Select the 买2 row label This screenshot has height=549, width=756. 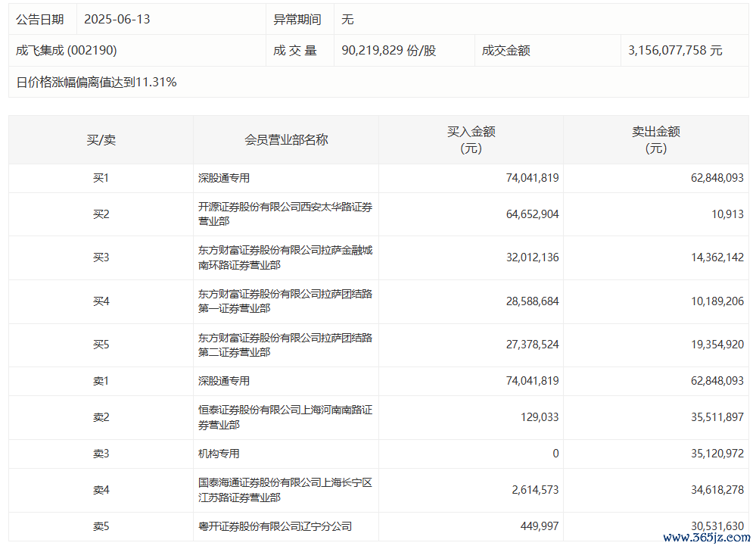tap(101, 214)
